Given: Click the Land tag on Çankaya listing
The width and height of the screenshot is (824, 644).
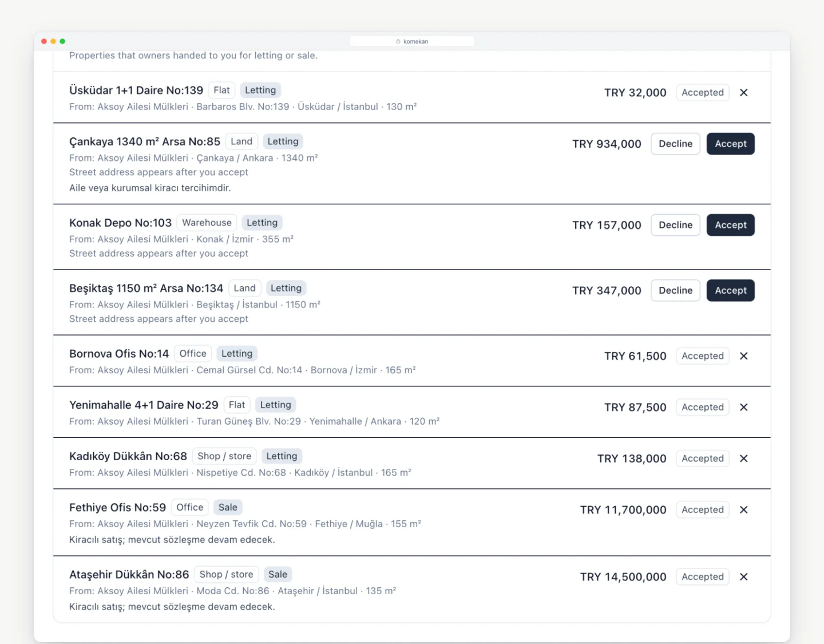Looking at the screenshot, I should [241, 141].
